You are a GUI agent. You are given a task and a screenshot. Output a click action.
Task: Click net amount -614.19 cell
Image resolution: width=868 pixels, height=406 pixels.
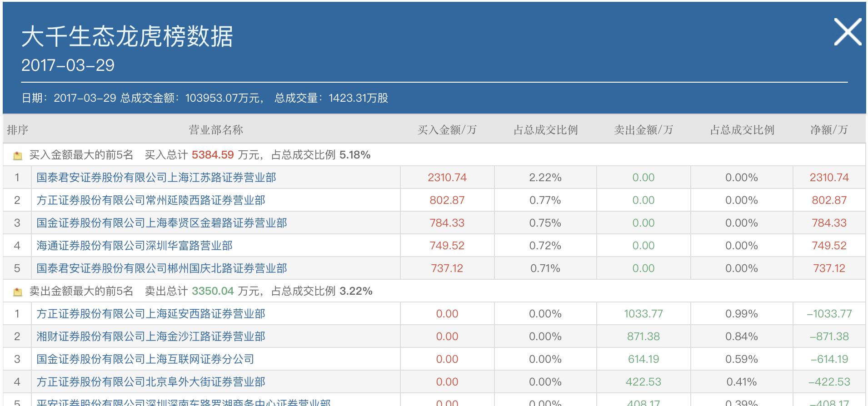tap(829, 359)
